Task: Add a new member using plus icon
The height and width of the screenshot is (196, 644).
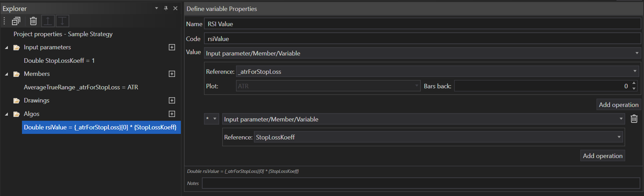Action: click(x=172, y=74)
